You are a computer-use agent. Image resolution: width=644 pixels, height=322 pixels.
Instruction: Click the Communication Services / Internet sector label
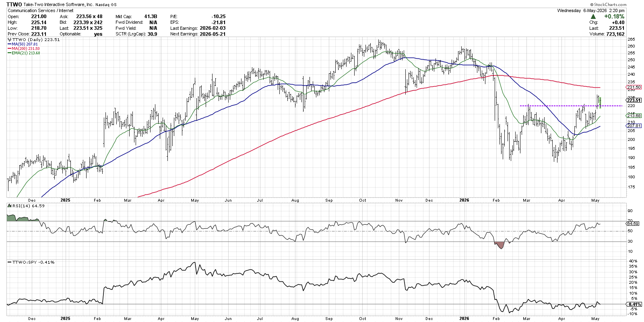coord(41,10)
